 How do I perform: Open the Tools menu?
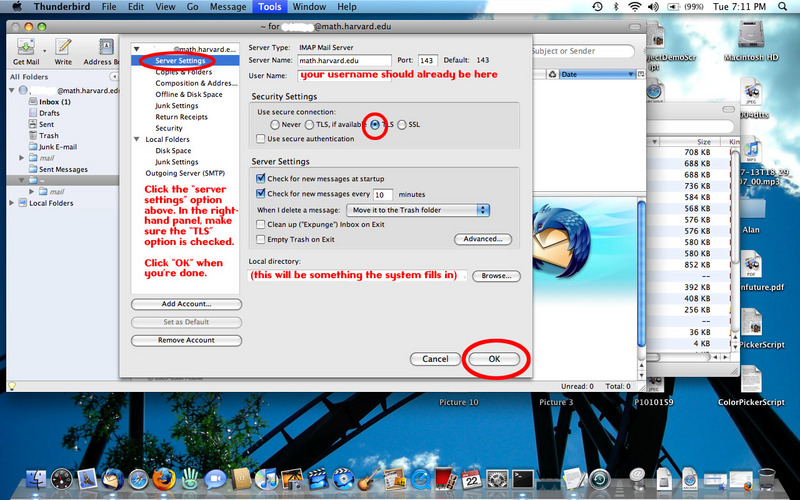pos(269,6)
